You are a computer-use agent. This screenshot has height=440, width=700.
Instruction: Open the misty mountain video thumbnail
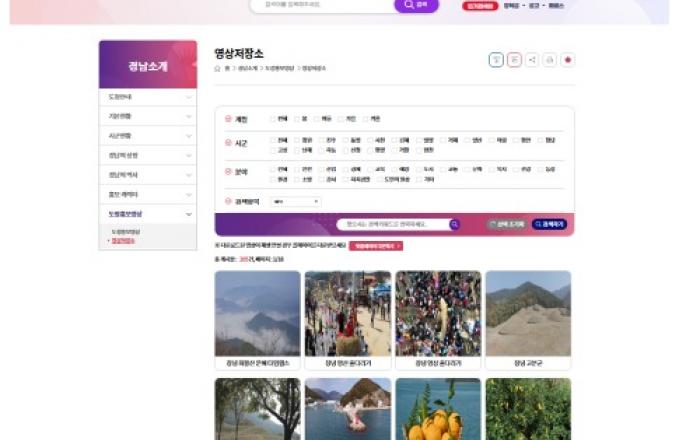pyautogui.click(x=257, y=313)
